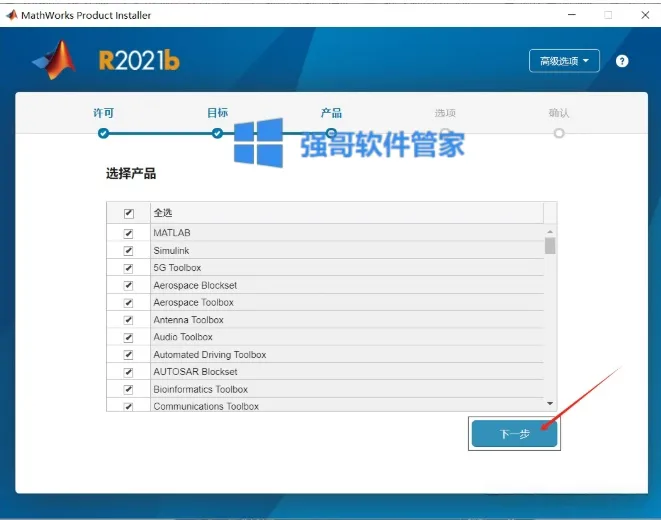The width and height of the screenshot is (661, 520).
Task: Click the Audio Toolbox row text
Action: point(183,337)
